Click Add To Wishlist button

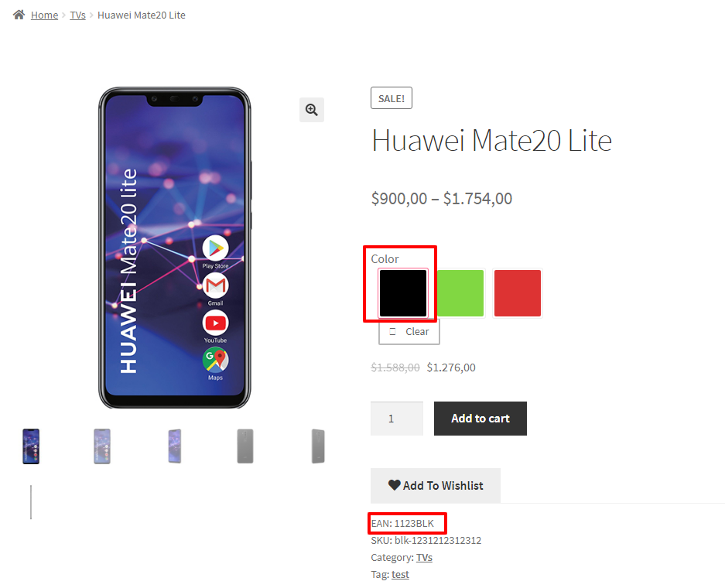point(436,485)
